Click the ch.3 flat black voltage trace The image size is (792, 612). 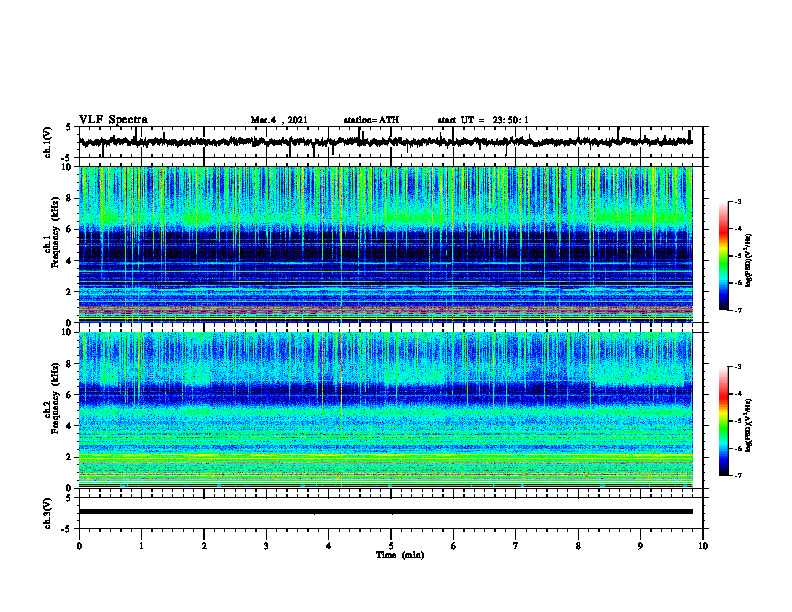click(x=385, y=512)
